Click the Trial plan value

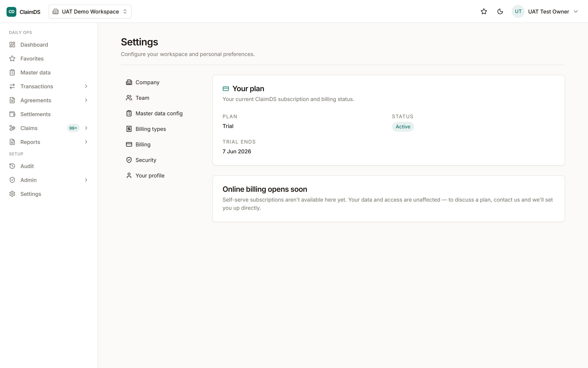pyautogui.click(x=228, y=126)
